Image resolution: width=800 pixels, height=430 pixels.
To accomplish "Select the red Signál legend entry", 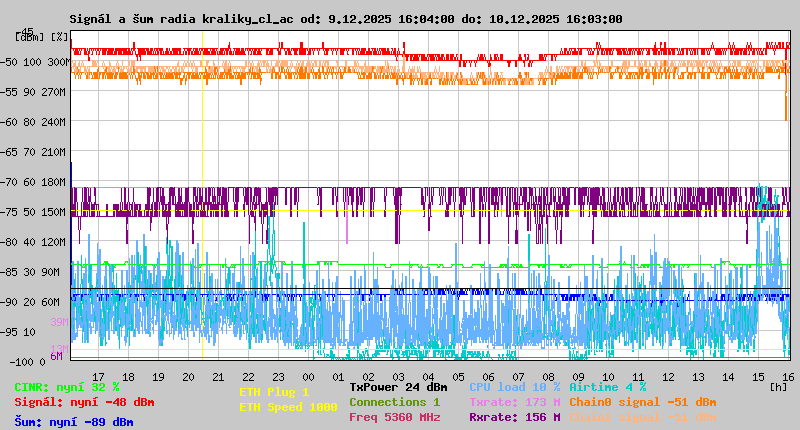I will coord(84,402).
